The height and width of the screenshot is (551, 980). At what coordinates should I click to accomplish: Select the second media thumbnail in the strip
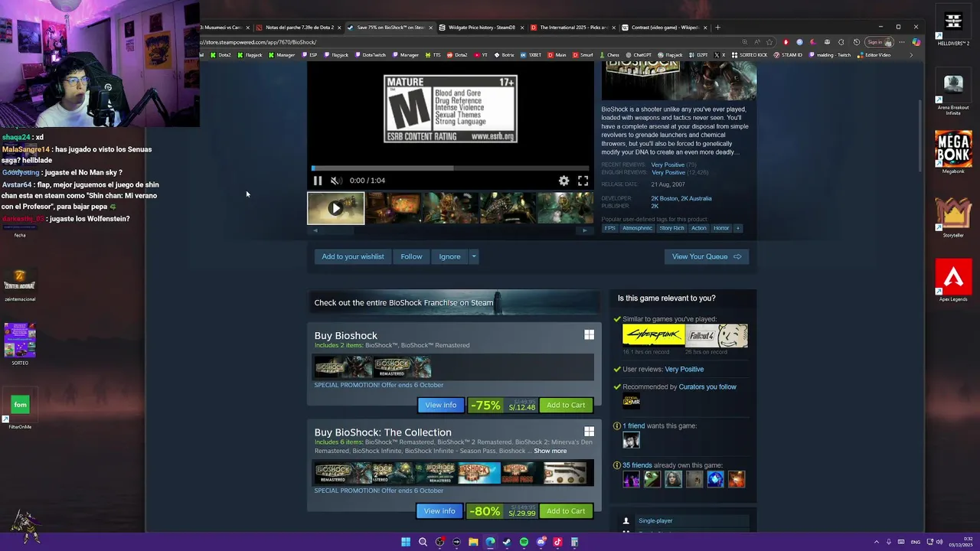(x=393, y=208)
